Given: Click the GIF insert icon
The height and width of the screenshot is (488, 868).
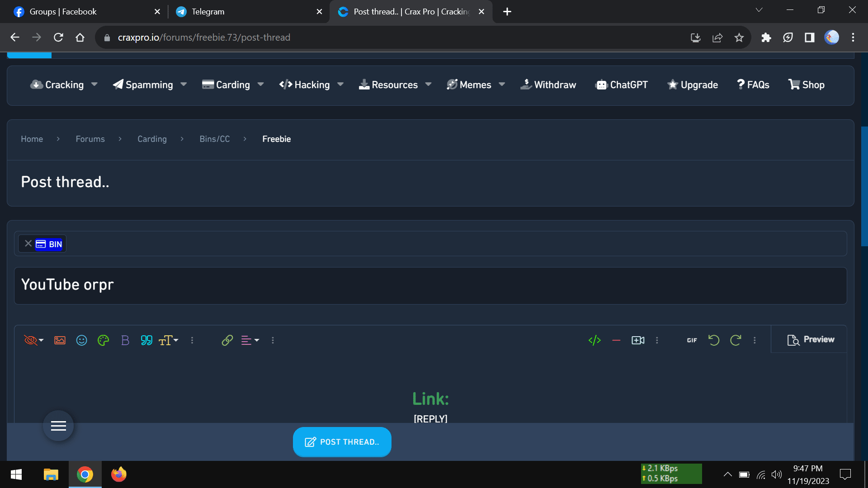Looking at the screenshot, I should (x=692, y=340).
